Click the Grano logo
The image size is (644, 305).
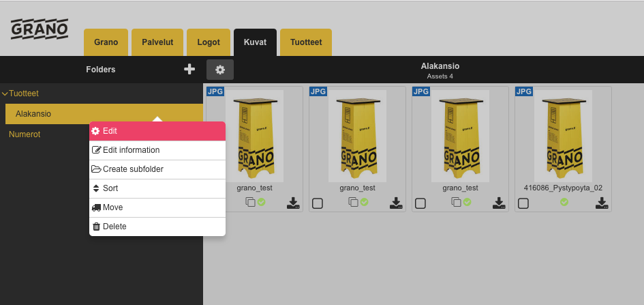(40, 29)
